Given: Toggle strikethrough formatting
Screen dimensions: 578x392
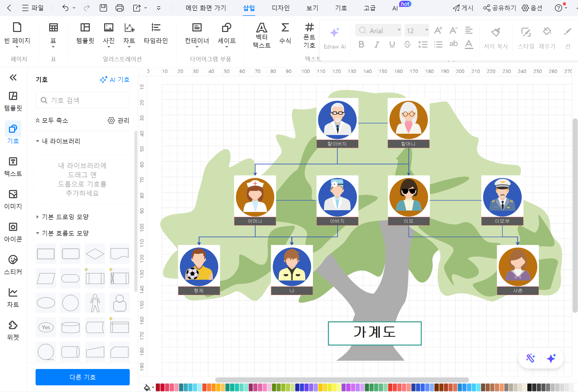Looking at the screenshot, I should pyautogui.click(x=407, y=44).
